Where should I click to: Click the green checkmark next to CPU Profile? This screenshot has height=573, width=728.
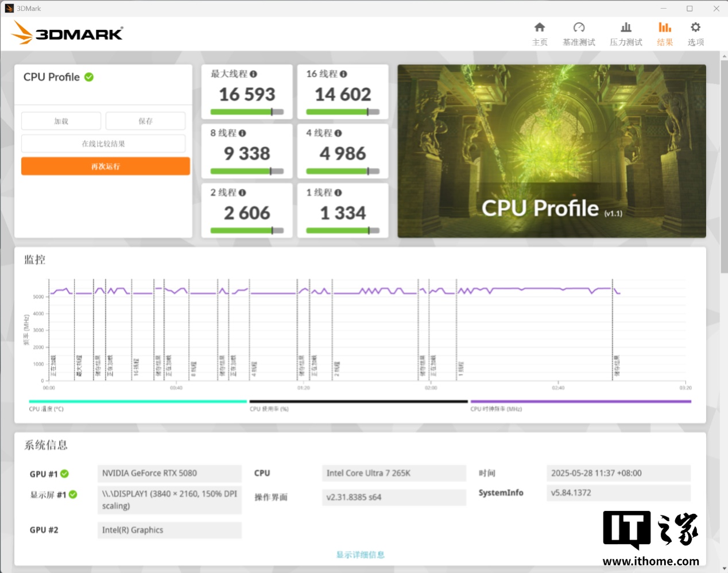(x=89, y=77)
